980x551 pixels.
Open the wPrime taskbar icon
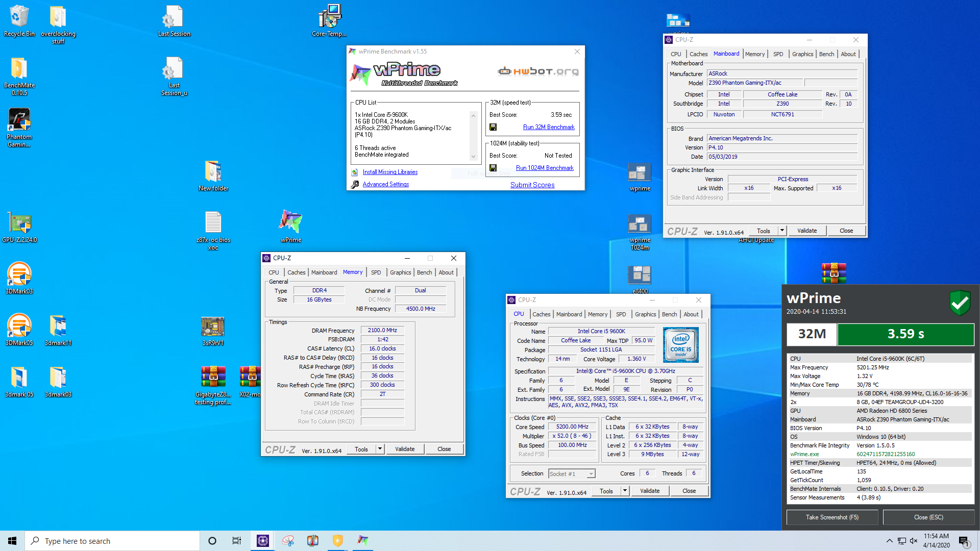[x=362, y=541]
